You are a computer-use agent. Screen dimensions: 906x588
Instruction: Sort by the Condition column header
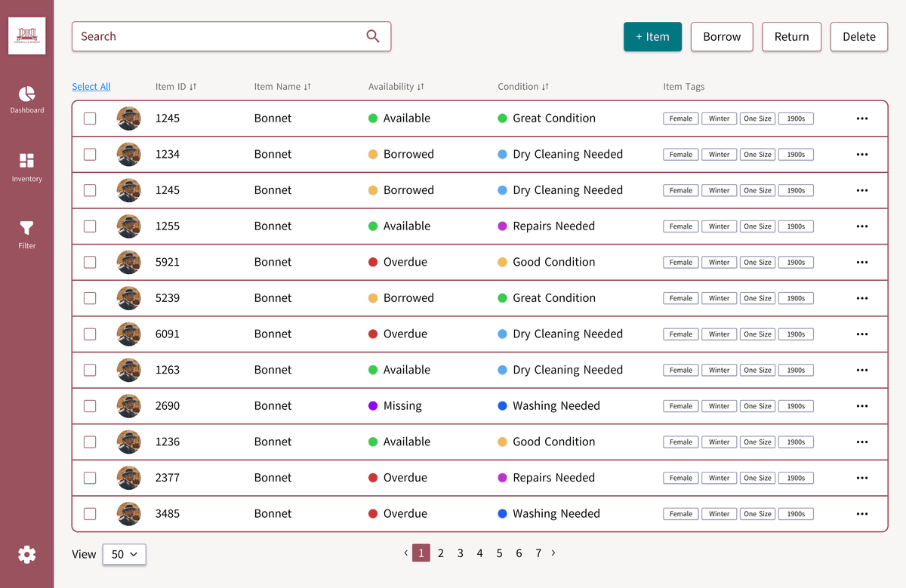pyautogui.click(x=522, y=87)
